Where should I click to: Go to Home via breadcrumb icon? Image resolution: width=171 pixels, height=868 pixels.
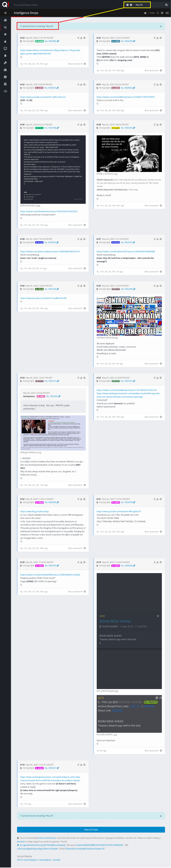coord(145,13)
